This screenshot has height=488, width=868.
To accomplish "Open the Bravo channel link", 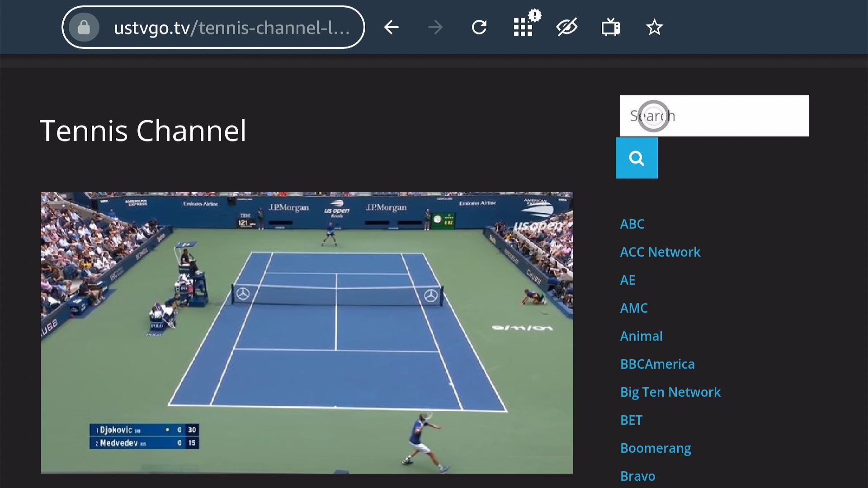I will (x=637, y=476).
